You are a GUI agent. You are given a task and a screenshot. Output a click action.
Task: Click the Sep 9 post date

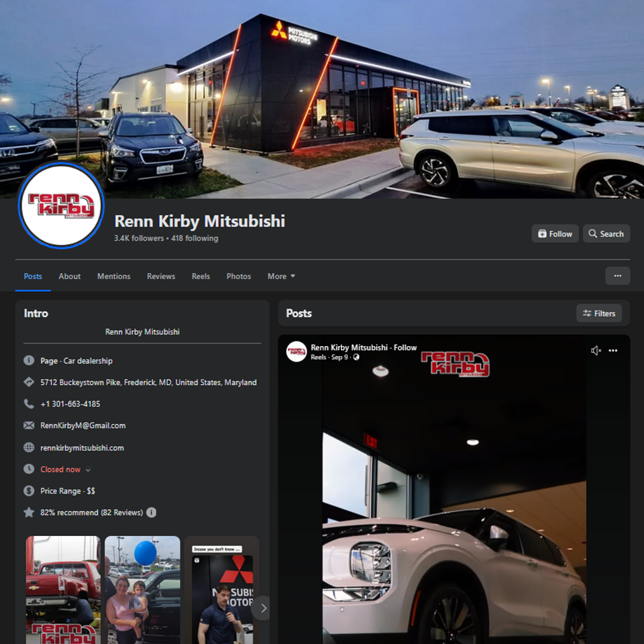pyautogui.click(x=339, y=358)
